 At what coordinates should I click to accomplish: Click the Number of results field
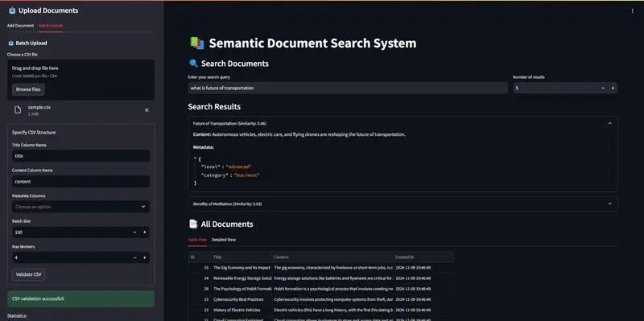[x=555, y=88]
